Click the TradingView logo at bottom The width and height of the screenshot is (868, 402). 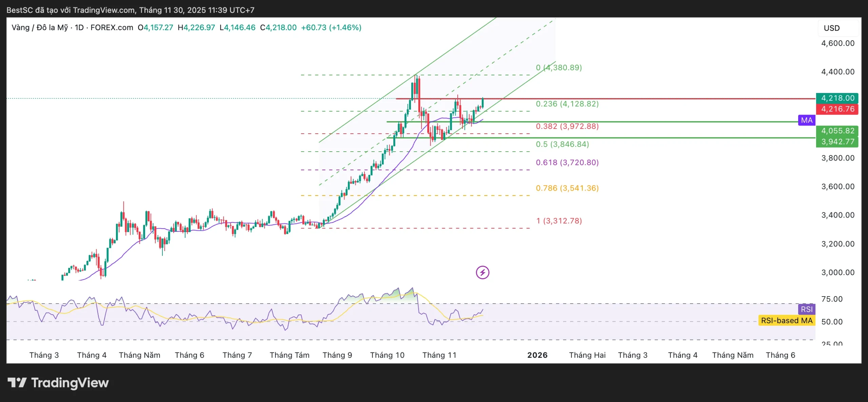click(x=58, y=383)
